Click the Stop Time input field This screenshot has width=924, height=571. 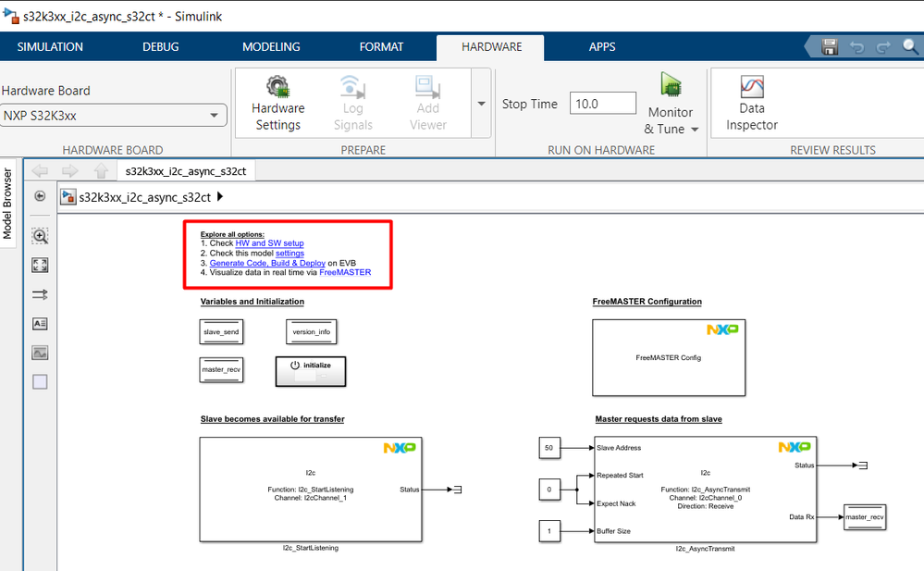click(x=603, y=104)
